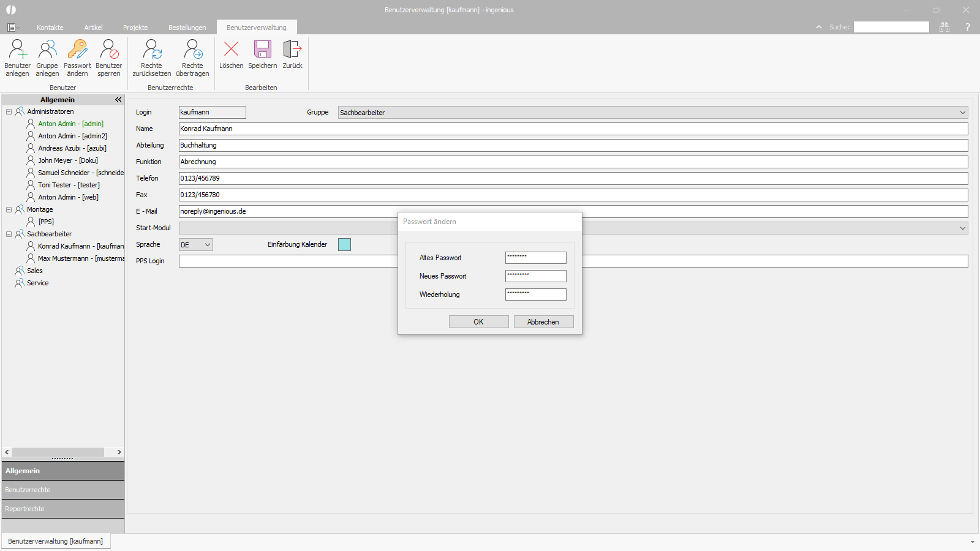980x551 pixels.
Task: Open the application menu icon top-left
Action: [12, 28]
